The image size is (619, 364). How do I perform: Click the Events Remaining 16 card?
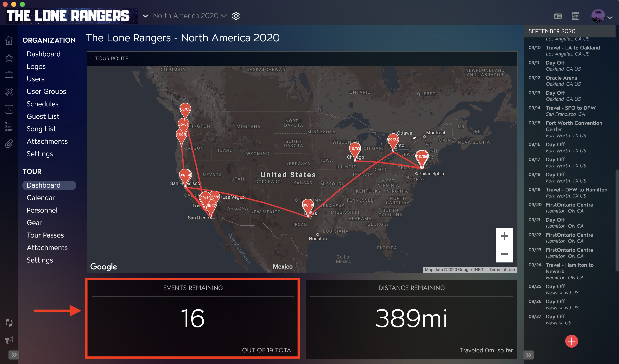pos(193,319)
